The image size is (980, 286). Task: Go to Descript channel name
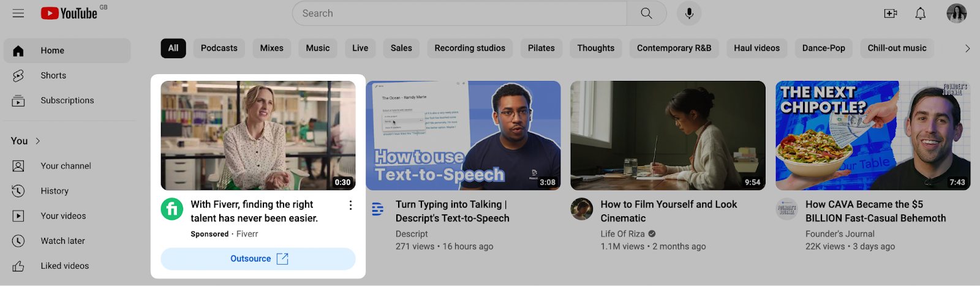click(412, 234)
